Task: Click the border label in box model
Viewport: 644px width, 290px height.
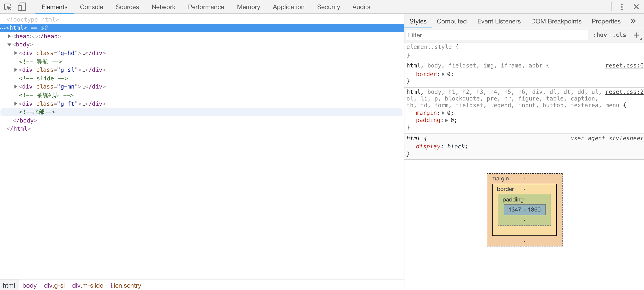Action: (x=505, y=189)
